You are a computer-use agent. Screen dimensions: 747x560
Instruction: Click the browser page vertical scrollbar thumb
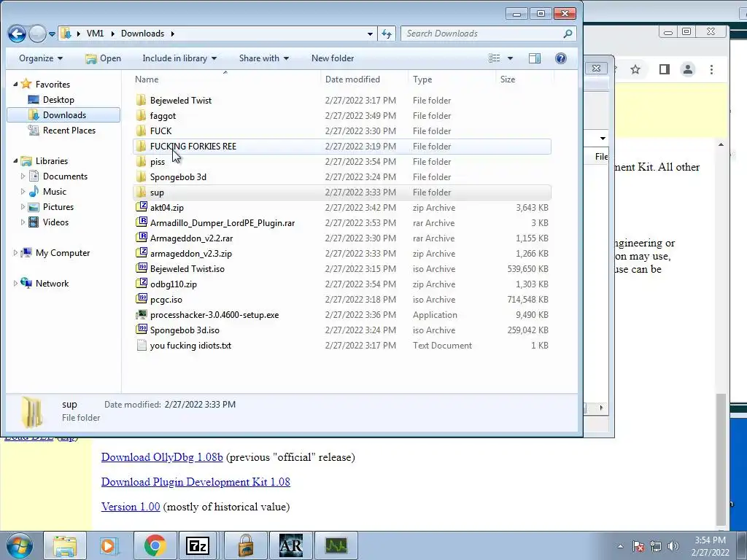721,458
